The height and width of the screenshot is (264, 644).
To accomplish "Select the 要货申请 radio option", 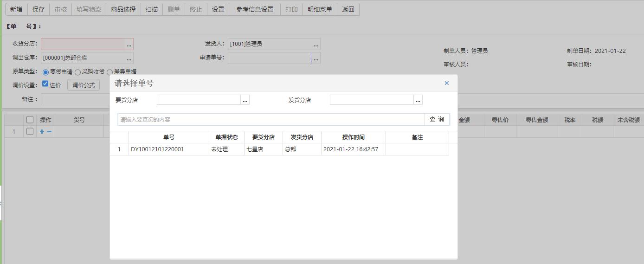I will pyautogui.click(x=45, y=72).
